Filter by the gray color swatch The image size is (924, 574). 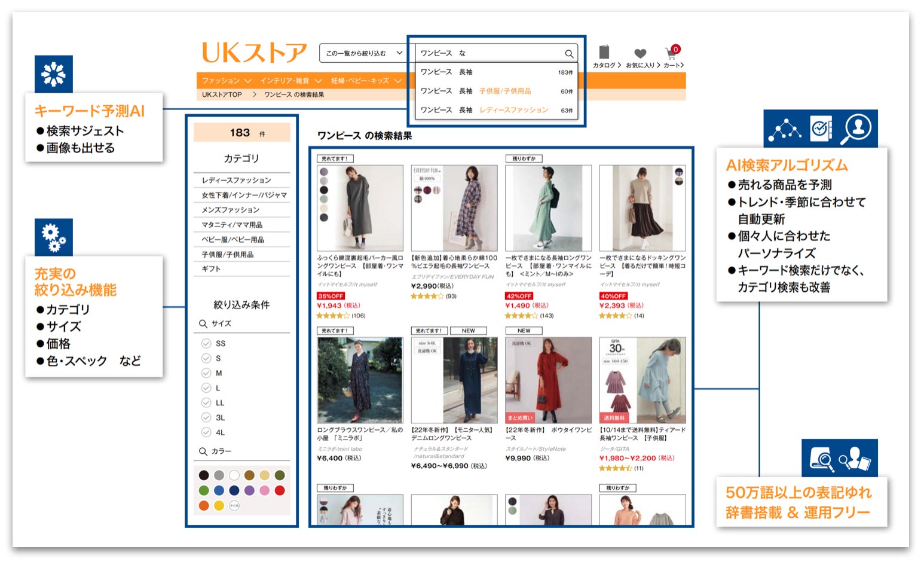coord(219,475)
